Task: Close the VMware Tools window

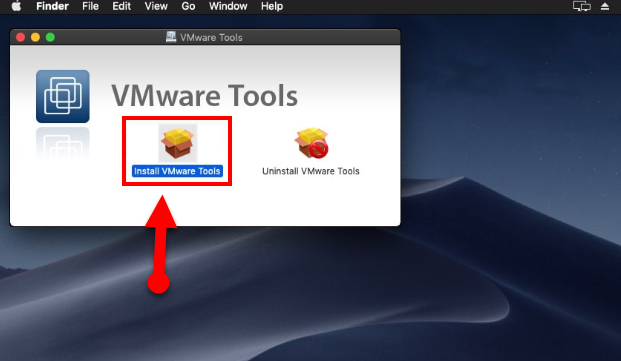Action: [x=21, y=37]
